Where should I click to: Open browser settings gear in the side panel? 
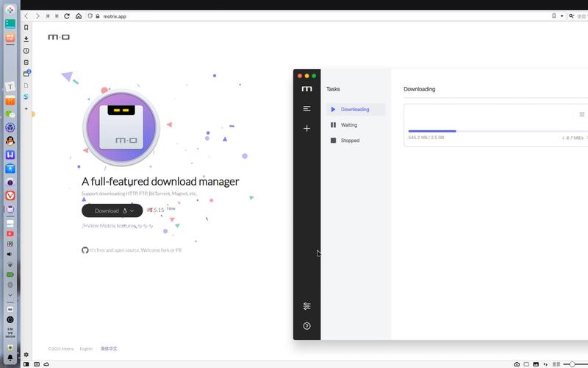pos(26,355)
